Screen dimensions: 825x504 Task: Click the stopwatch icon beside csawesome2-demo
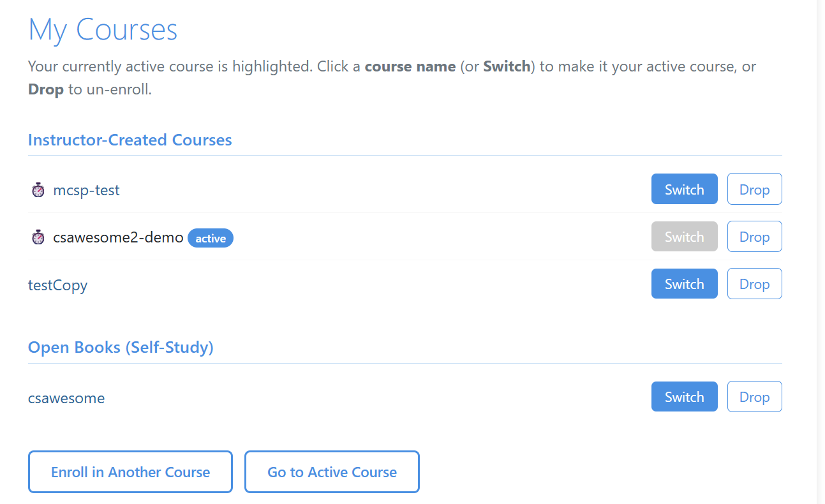[38, 237]
